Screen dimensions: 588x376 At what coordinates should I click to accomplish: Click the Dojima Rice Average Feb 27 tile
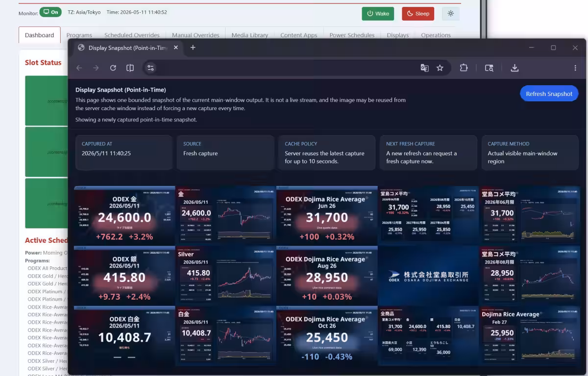529,335
